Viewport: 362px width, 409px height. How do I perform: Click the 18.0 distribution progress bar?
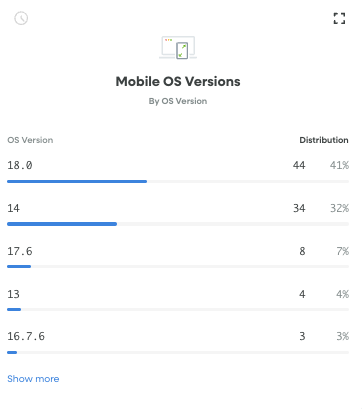[178, 182]
